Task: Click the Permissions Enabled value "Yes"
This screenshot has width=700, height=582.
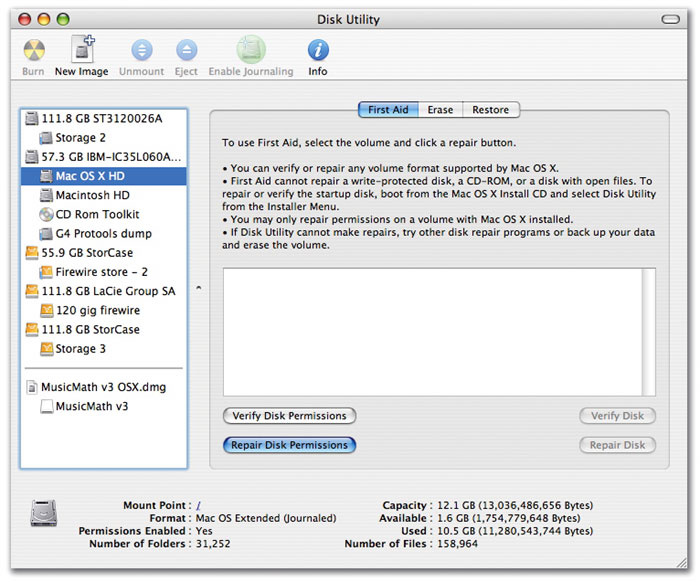Action: pos(204,531)
